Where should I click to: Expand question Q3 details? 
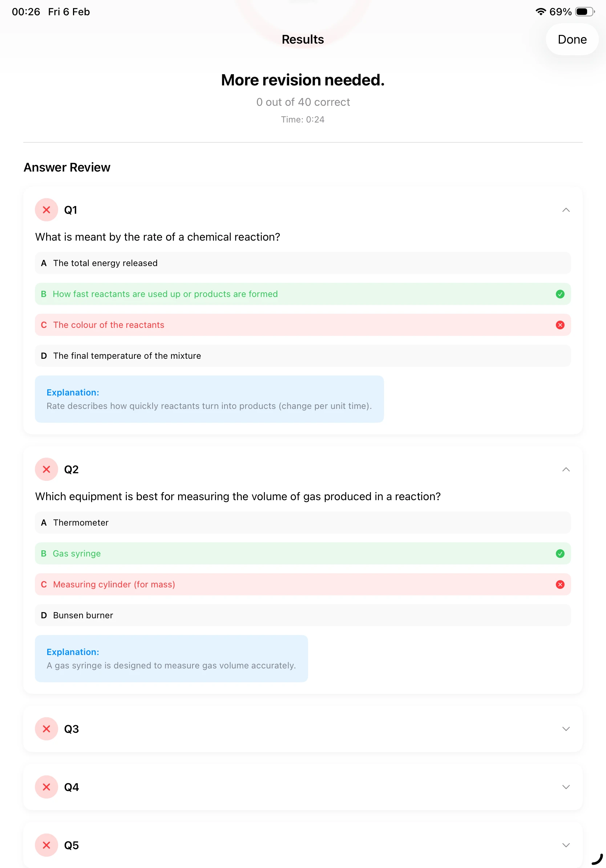pyautogui.click(x=566, y=729)
